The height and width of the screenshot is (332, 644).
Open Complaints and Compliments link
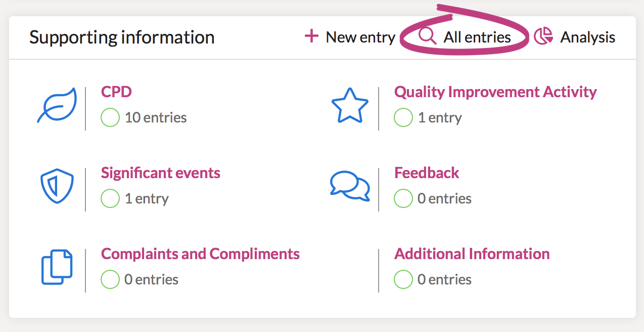[x=200, y=254]
